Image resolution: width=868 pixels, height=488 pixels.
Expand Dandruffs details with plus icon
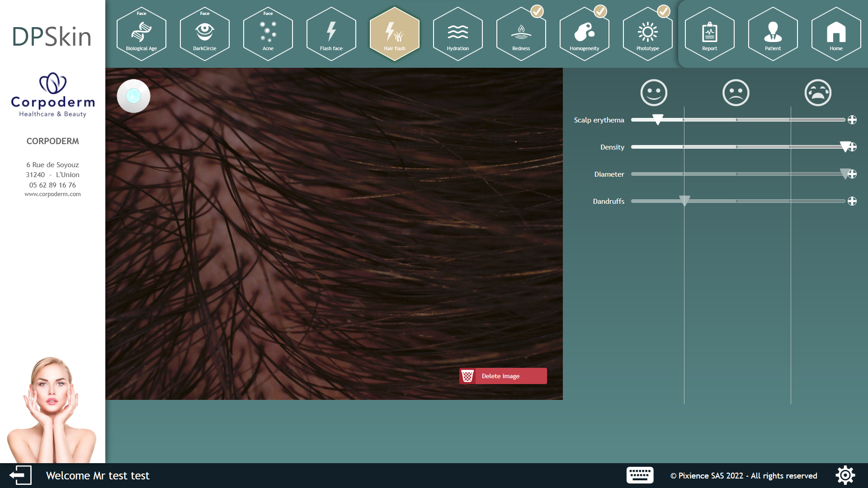(x=852, y=201)
